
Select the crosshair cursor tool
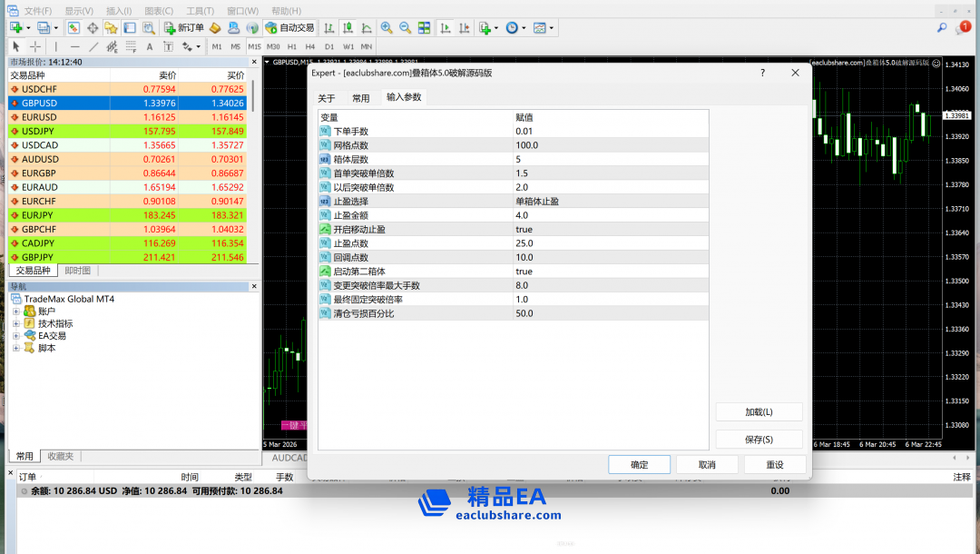point(35,46)
